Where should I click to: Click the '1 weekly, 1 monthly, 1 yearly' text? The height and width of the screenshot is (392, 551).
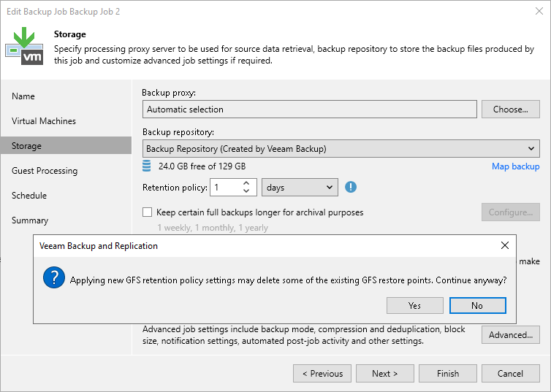coord(213,228)
